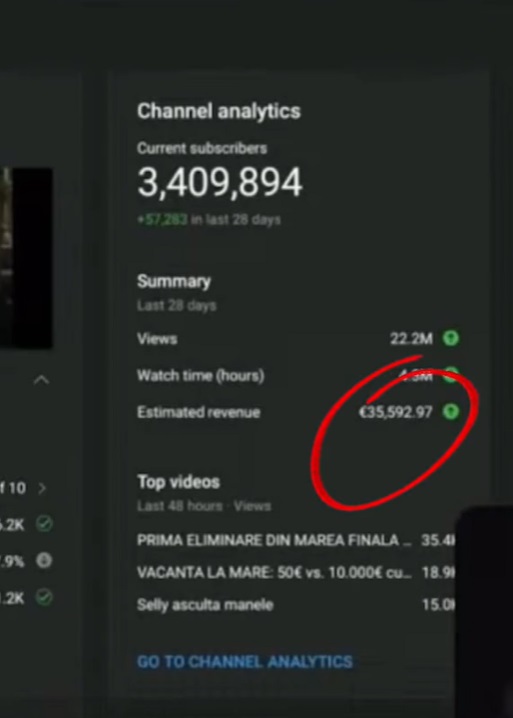The width and height of the screenshot is (513, 718).
Task: Click the €35,592.97 revenue value
Action: 396,412
